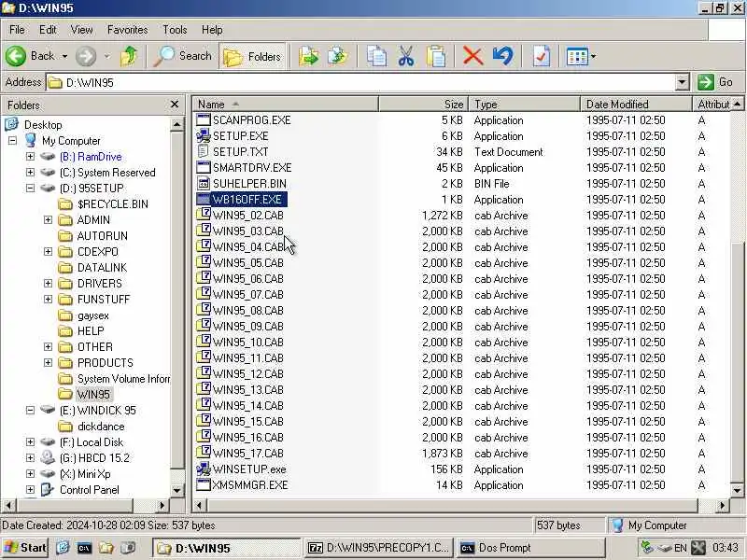747x560 pixels.
Task: Click the EN language indicator in tray
Action: tap(681, 548)
